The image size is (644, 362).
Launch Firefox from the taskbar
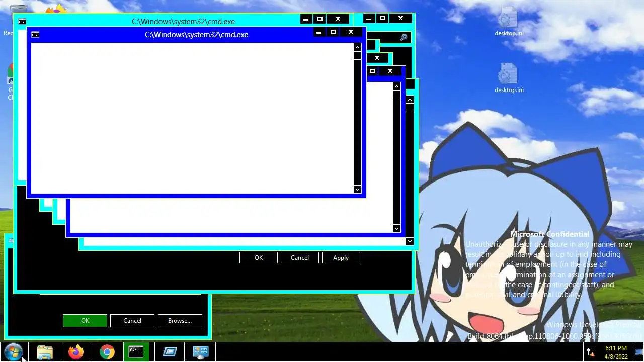pyautogui.click(x=76, y=352)
